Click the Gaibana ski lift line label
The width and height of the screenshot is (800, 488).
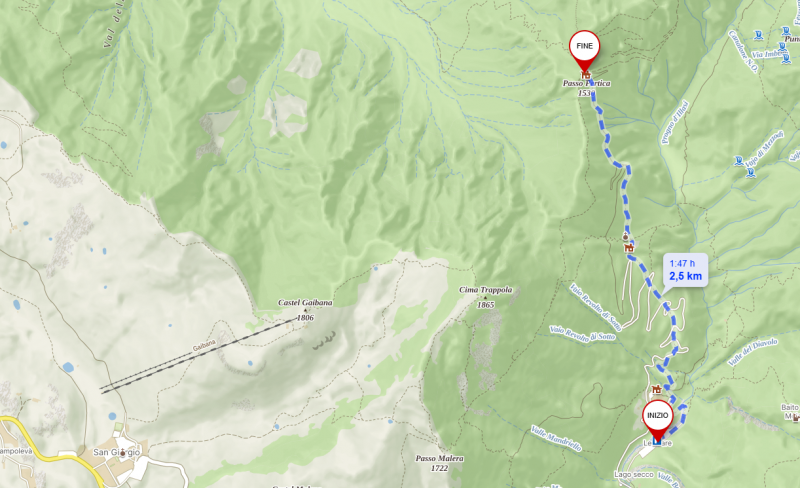pos(204,346)
